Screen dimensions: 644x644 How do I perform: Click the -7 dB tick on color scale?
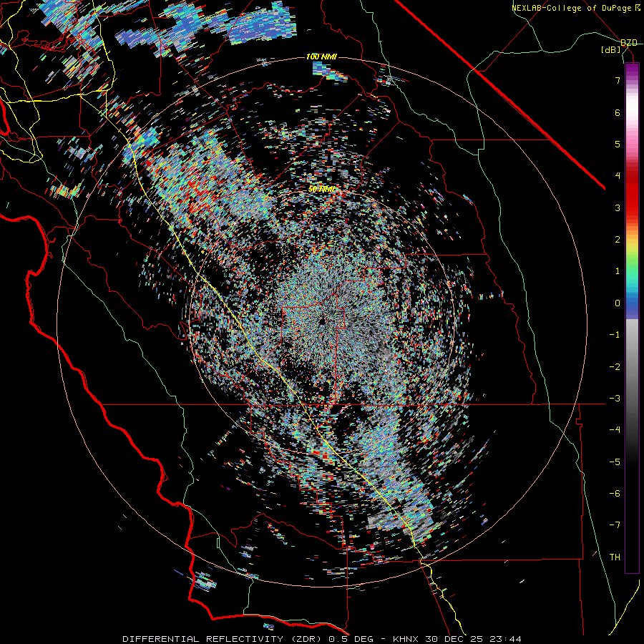click(615, 525)
